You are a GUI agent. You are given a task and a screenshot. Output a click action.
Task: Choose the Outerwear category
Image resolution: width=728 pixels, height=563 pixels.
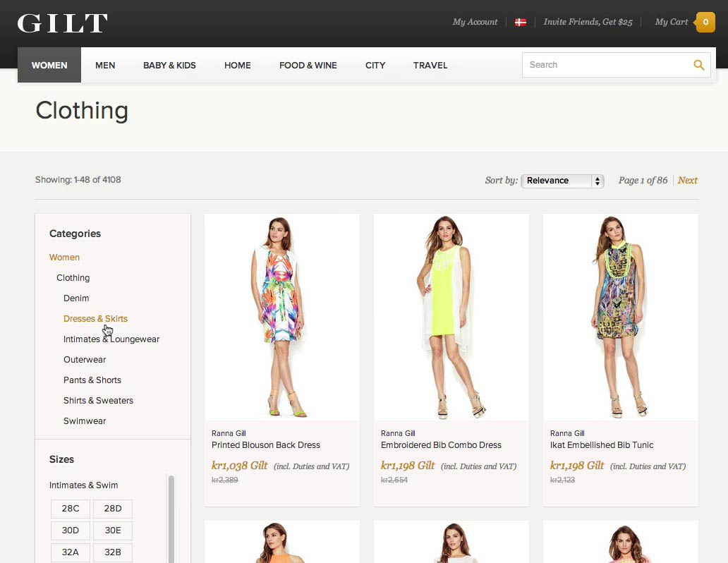(85, 360)
